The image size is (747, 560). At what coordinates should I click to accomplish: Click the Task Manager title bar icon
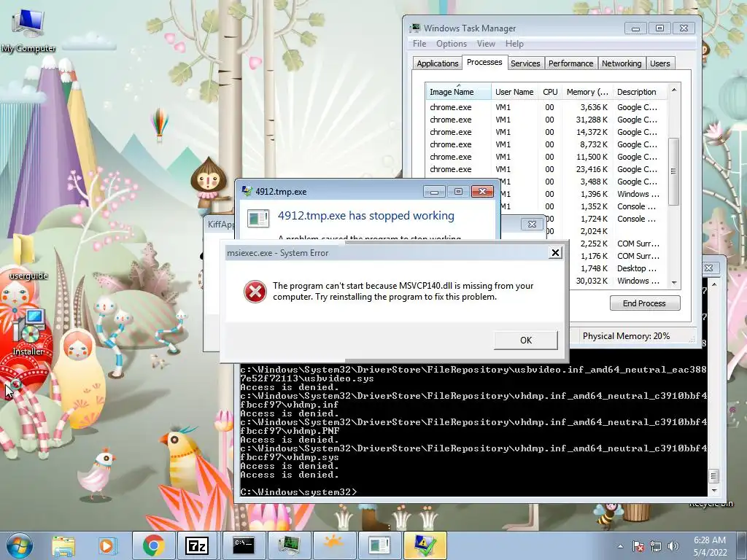[x=415, y=28]
